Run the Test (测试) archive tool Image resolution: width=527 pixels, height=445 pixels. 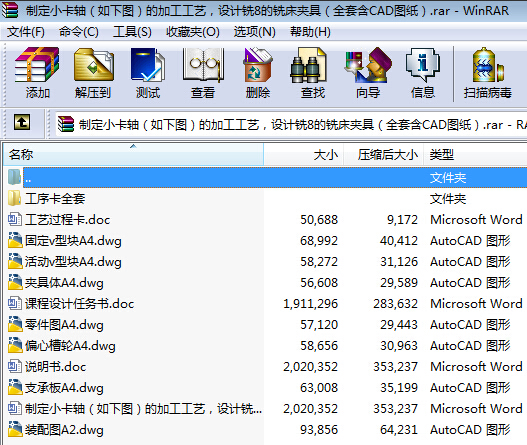click(148, 65)
